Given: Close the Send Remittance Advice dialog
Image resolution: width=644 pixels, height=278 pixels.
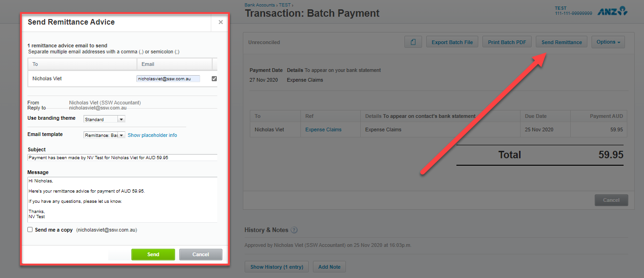Looking at the screenshot, I should click(221, 22).
